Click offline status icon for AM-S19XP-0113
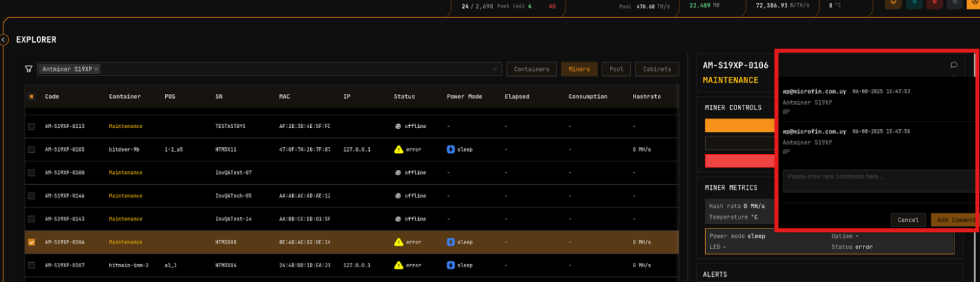980x282 pixels. pos(398,127)
